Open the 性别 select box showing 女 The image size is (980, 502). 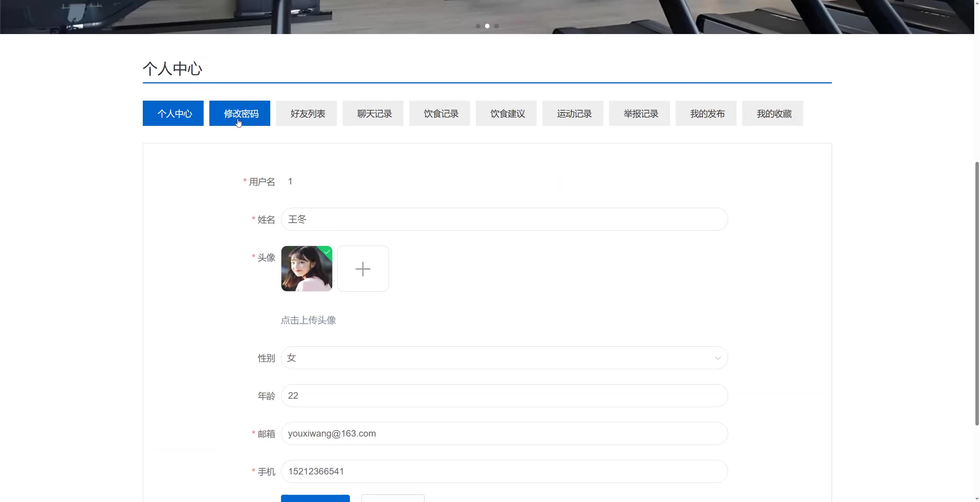point(498,358)
